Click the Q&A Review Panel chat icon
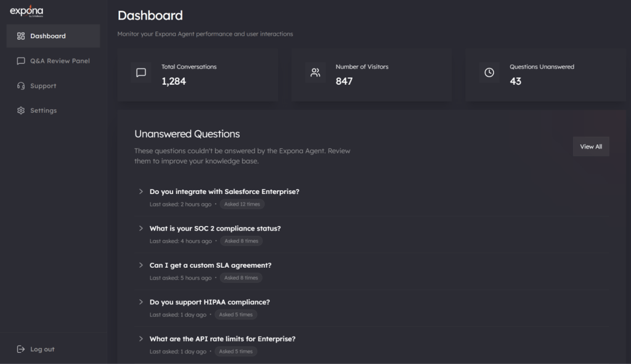 (x=21, y=61)
